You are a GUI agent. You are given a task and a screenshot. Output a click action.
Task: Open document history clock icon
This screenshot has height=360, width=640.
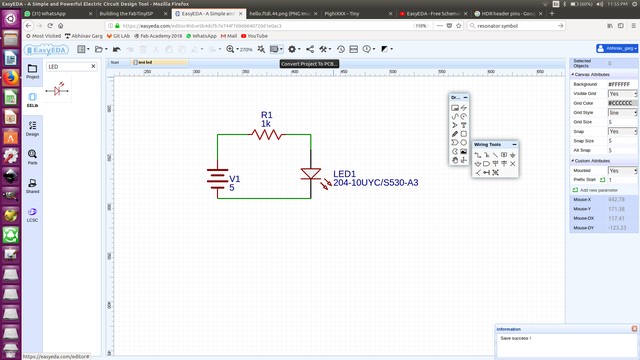tap(341, 49)
